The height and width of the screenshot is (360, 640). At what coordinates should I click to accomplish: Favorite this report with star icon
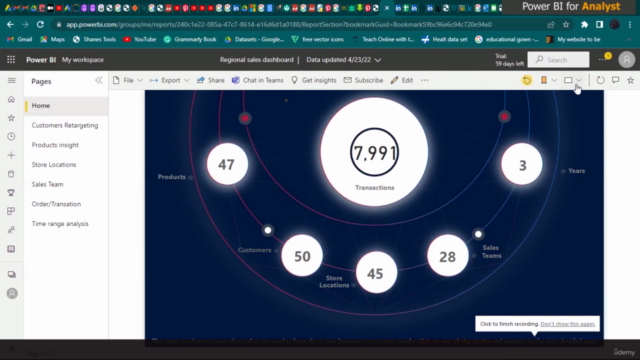[x=631, y=80]
